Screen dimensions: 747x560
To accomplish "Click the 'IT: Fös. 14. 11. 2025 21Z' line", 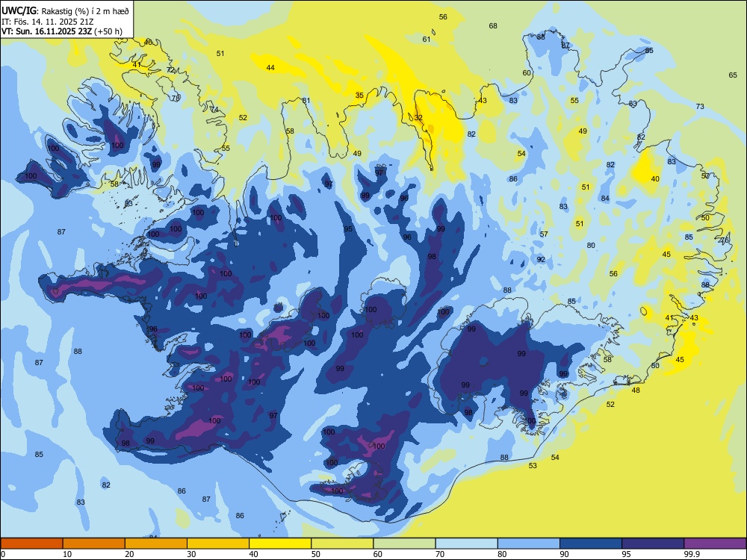I will [48, 22].
